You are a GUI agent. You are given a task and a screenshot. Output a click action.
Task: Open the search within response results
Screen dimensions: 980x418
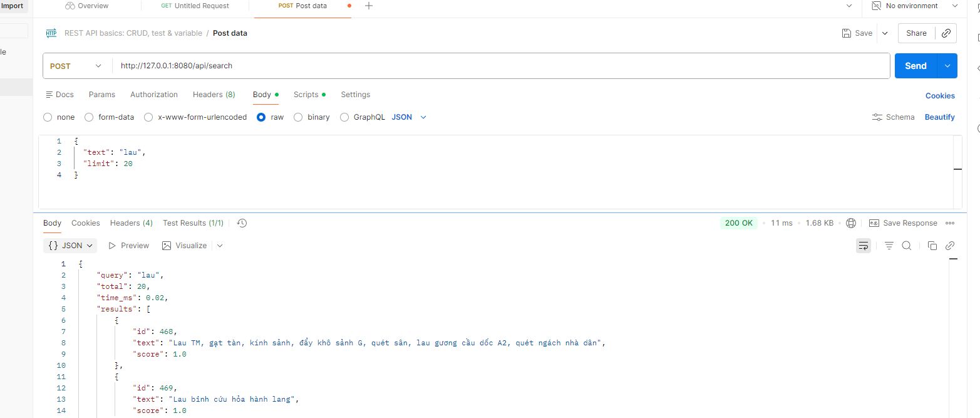(907, 245)
